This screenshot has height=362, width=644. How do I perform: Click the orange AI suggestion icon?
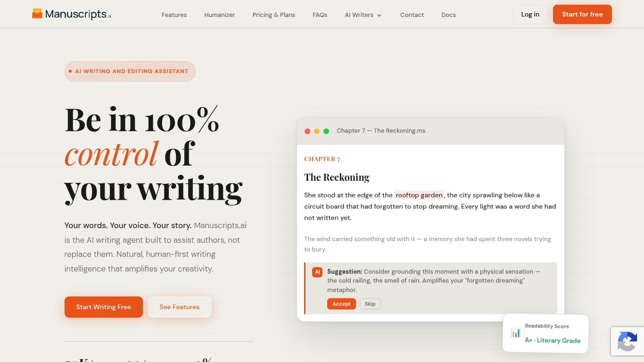(x=317, y=272)
